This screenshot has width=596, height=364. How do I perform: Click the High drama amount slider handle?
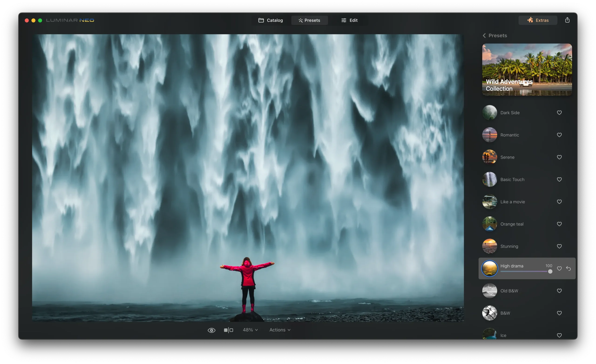[x=550, y=272]
